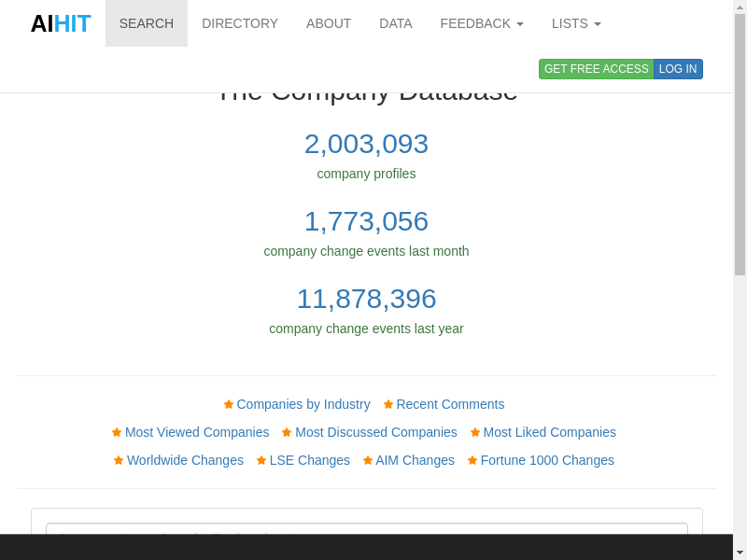The height and width of the screenshot is (560, 747).
Task: Click the star icon beside Most Viewed Companies
Action: click(117, 432)
